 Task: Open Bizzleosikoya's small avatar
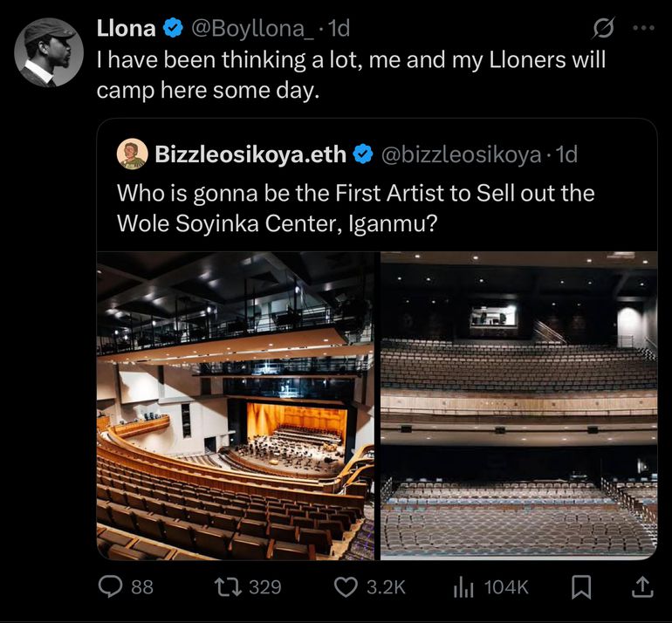(x=132, y=154)
